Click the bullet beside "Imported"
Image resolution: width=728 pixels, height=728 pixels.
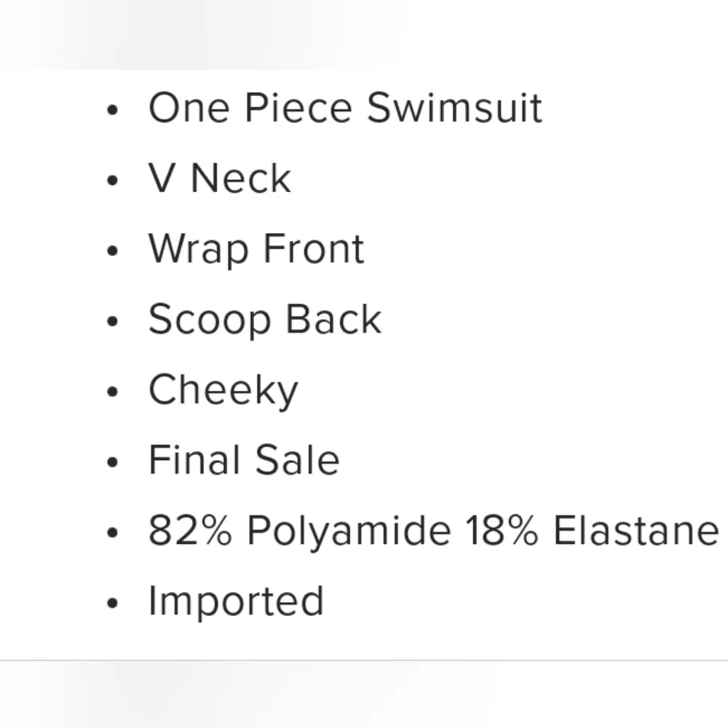pyautogui.click(x=111, y=604)
